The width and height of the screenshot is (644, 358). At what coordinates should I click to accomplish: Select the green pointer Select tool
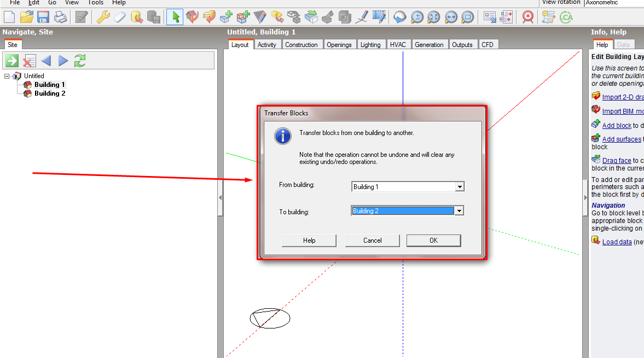pyautogui.click(x=175, y=17)
